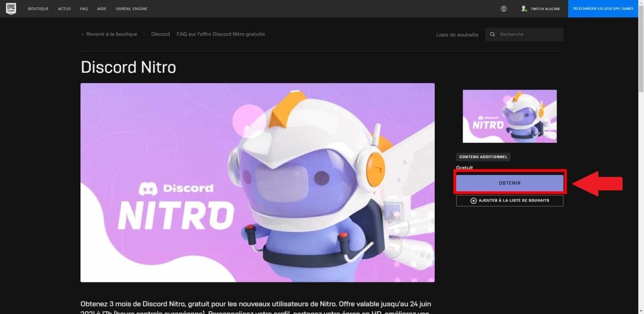Open the language selector globe icon
Viewport: 644px width, 314px height.
tap(503, 9)
